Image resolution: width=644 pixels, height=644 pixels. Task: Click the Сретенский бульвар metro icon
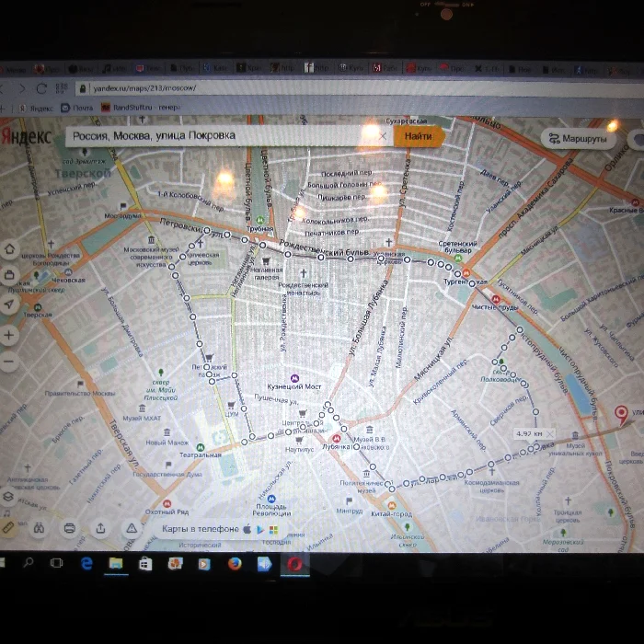point(458,258)
